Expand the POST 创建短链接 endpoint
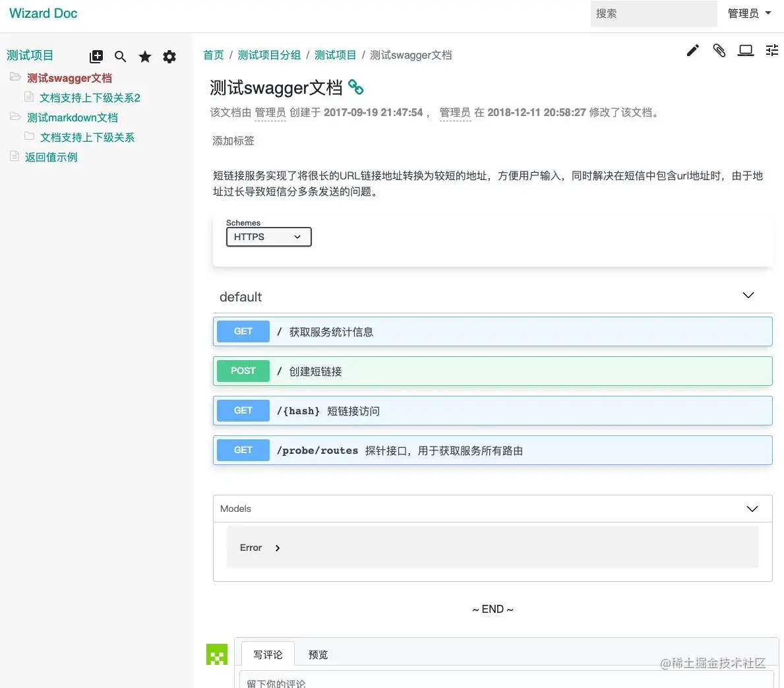The height and width of the screenshot is (688, 784). coord(493,371)
